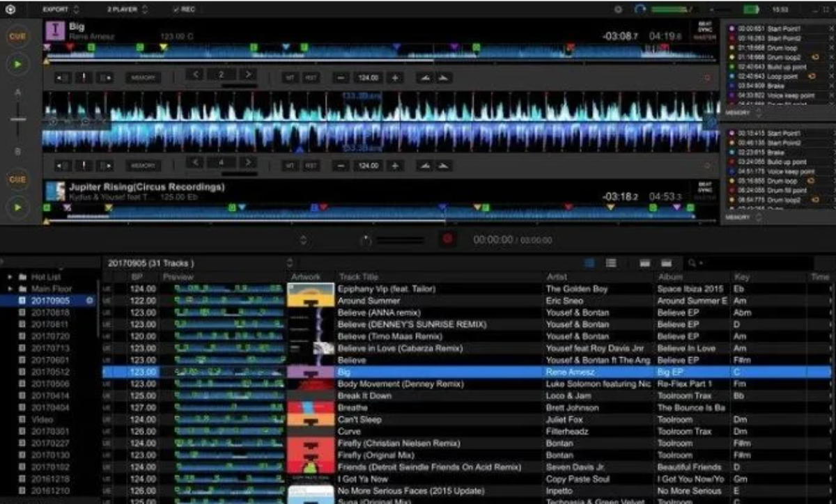Toggle BEAT SYNC on the top deck
The height and width of the screenshot is (504, 836).
tap(704, 26)
